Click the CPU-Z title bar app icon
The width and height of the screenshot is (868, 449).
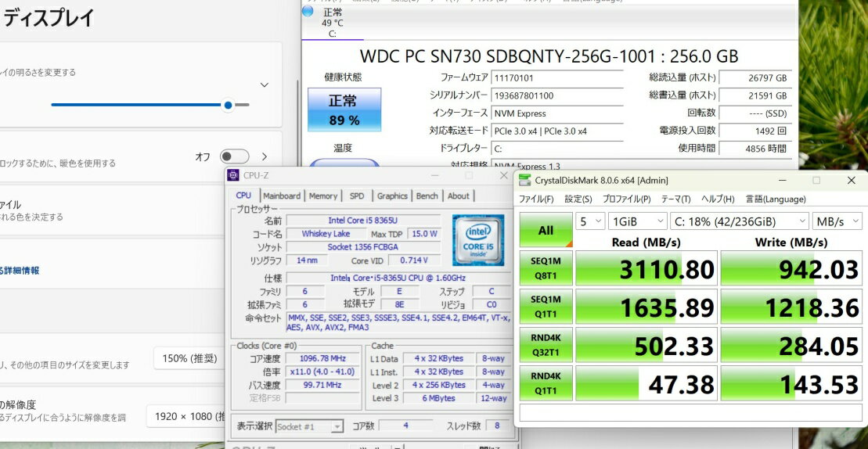point(233,175)
